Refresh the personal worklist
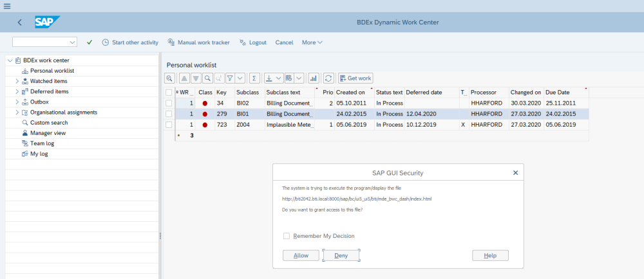The width and height of the screenshot is (644, 279). [328, 78]
